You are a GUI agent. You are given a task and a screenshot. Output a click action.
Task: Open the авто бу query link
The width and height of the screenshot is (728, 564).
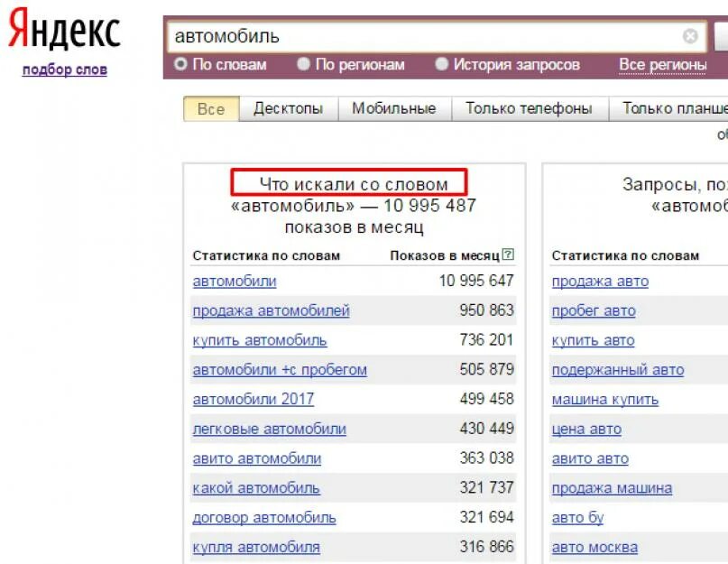(x=577, y=518)
